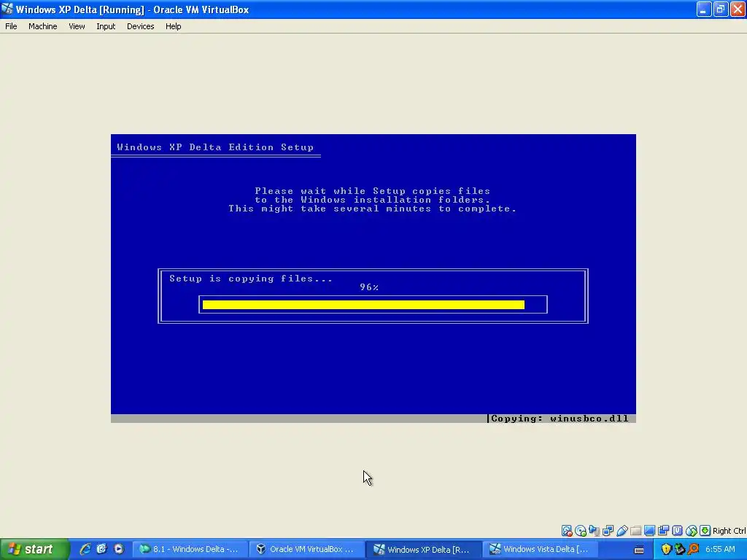This screenshot has width=747, height=560.
Task: Launch Outlook Express from Quick Launch
Action: pos(101,549)
